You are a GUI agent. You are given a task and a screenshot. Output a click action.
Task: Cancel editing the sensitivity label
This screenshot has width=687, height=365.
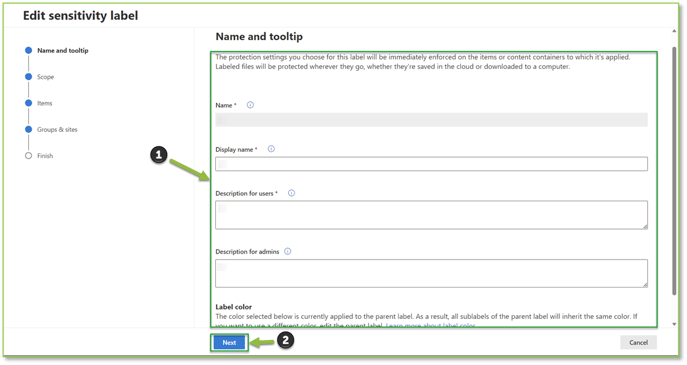pos(638,343)
